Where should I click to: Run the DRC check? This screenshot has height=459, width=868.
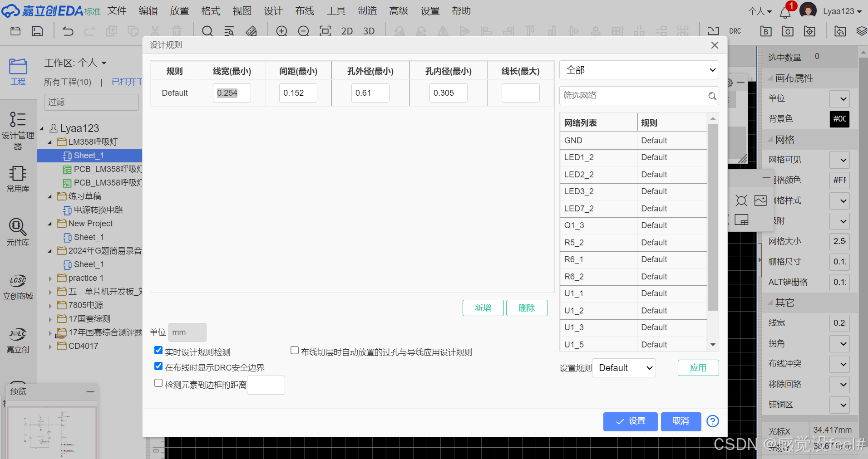(x=735, y=31)
